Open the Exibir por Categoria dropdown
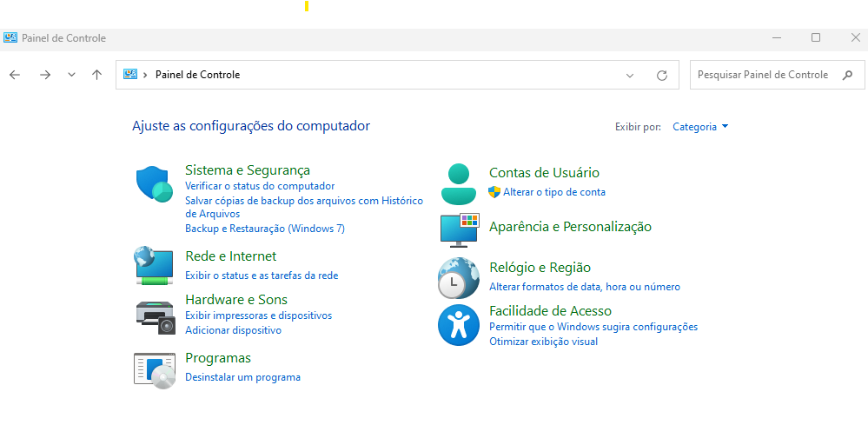Viewport: 868px width, 445px height. (700, 127)
